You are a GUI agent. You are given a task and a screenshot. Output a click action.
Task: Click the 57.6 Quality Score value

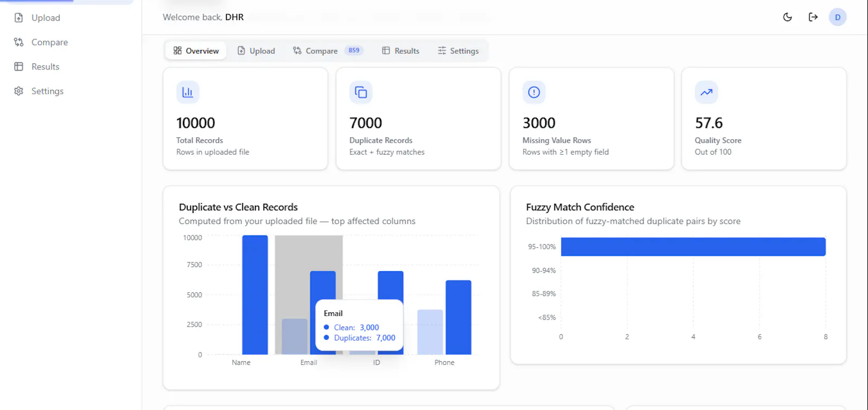(x=709, y=123)
